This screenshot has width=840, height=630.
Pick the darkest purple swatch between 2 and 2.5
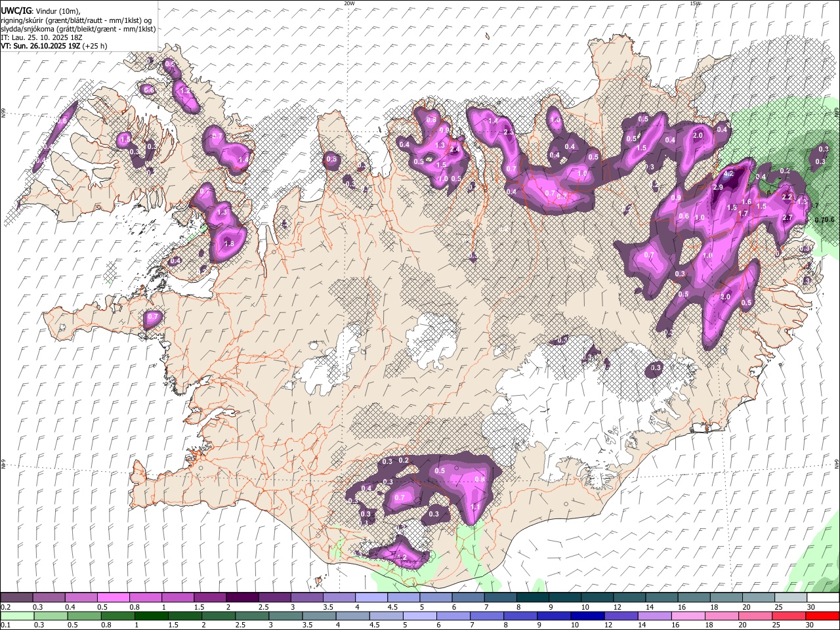(241, 597)
